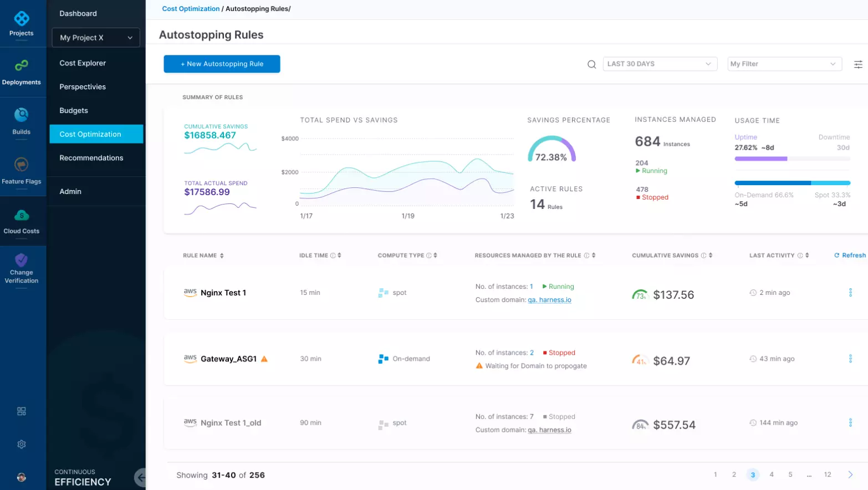Open the Deployments module icon
868x490 pixels.
(x=22, y=66)
